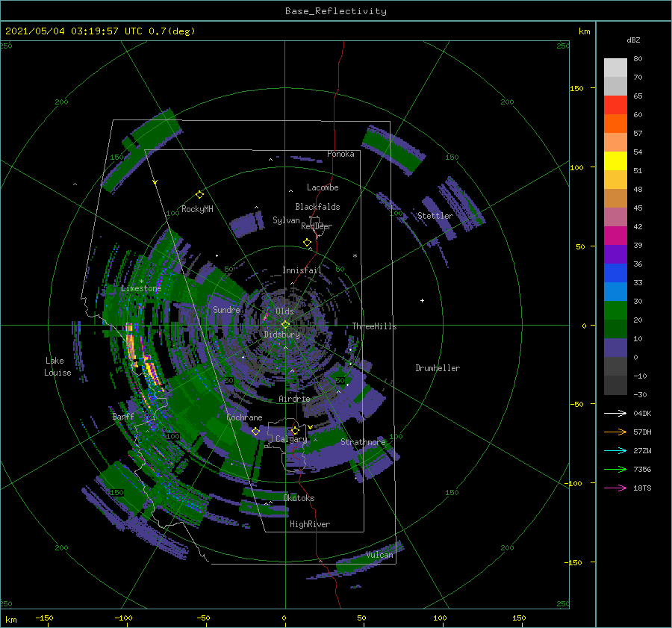Select the bright yellow 51–54 dBZ color band
Image resolution: width=672 pixels, height=628 pixels.
tap(615, 161)
